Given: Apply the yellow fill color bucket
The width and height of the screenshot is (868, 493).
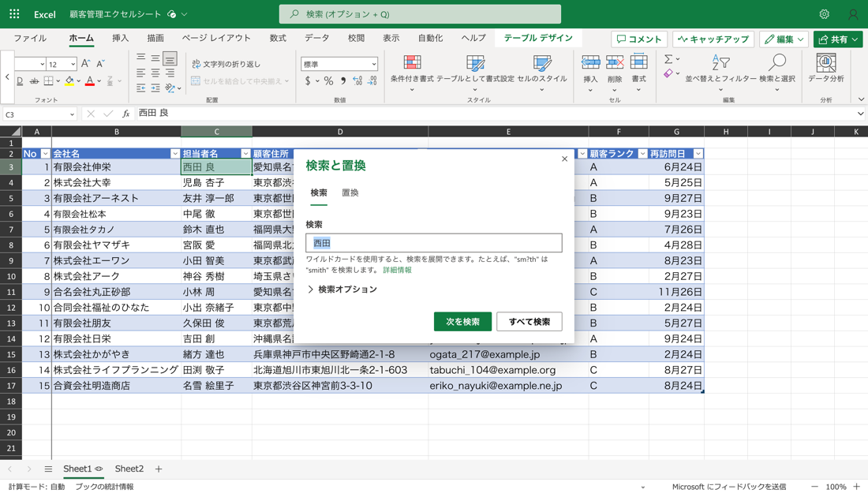Looking at the screenshot, I should click(69, 80).
